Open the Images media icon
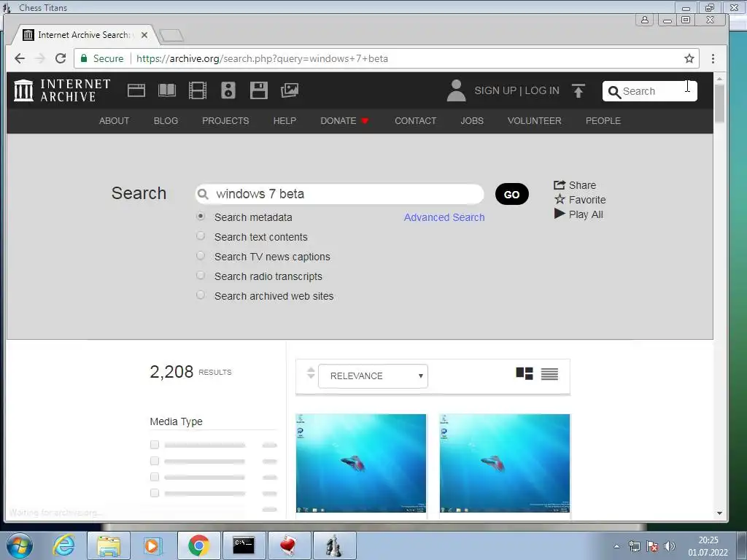The width and height of the screenshot is (747, 560). point(290,90)
